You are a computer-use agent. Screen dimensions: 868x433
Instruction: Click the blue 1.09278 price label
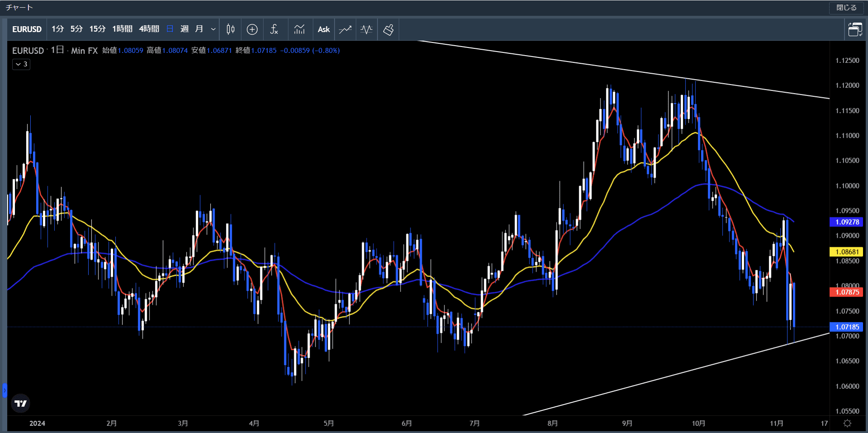tap(847, 222)
